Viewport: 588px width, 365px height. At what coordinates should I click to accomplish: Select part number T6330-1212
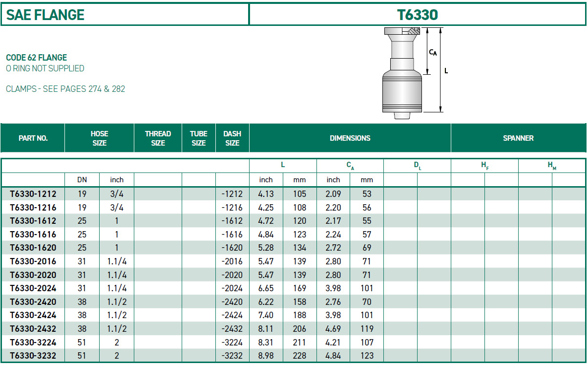pyautogui.click(x=33, y=194)
